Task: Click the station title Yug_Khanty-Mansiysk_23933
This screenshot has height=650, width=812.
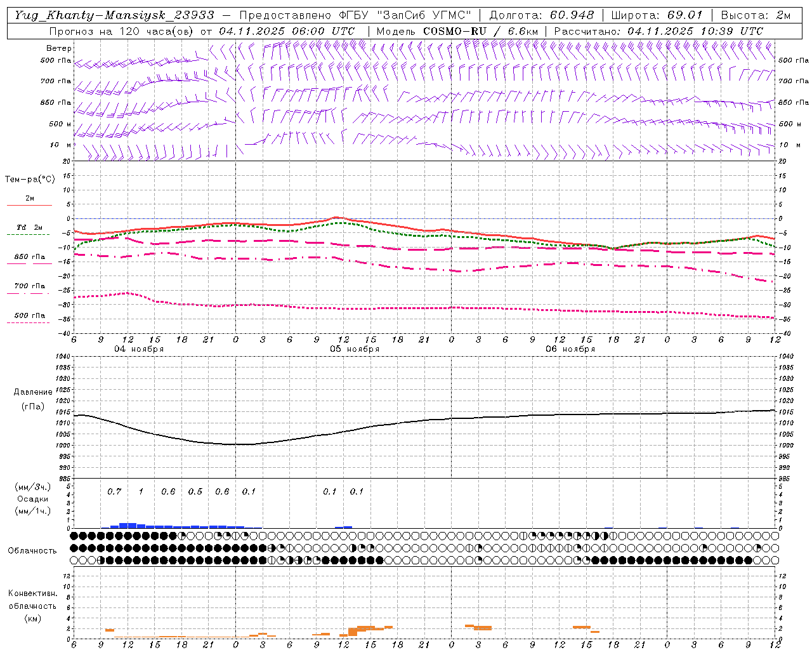Action: (x=114, y=15)
